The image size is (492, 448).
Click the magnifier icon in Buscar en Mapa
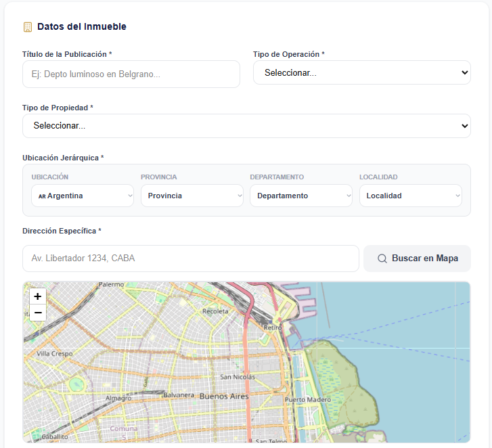(382, 259)
